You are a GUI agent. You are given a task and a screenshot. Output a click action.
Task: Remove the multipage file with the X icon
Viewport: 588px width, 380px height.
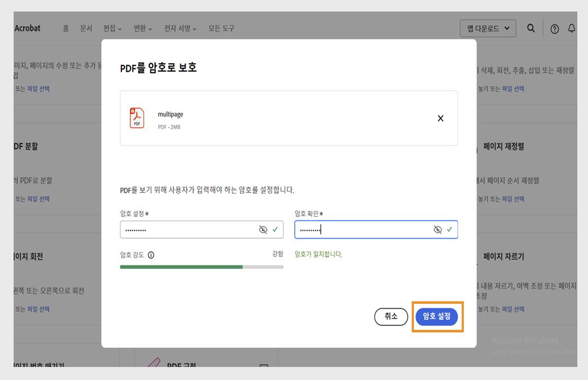440,118
